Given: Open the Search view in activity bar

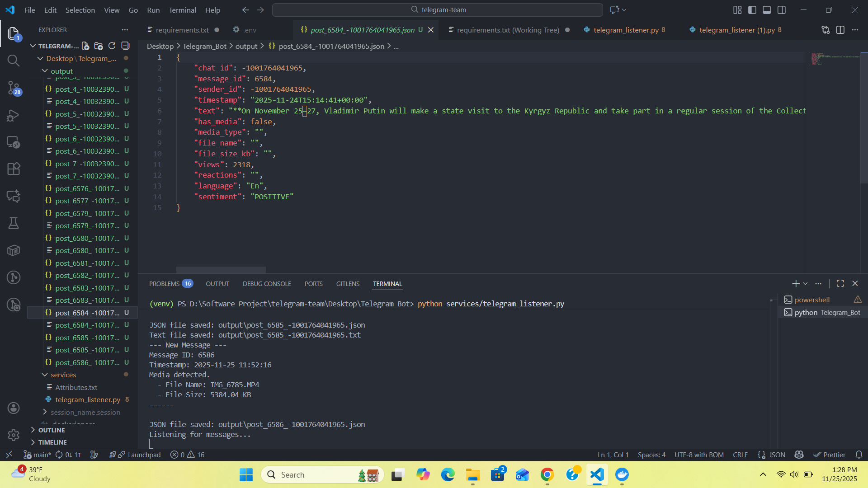Looking at the screenshot, I should (14, 61).
